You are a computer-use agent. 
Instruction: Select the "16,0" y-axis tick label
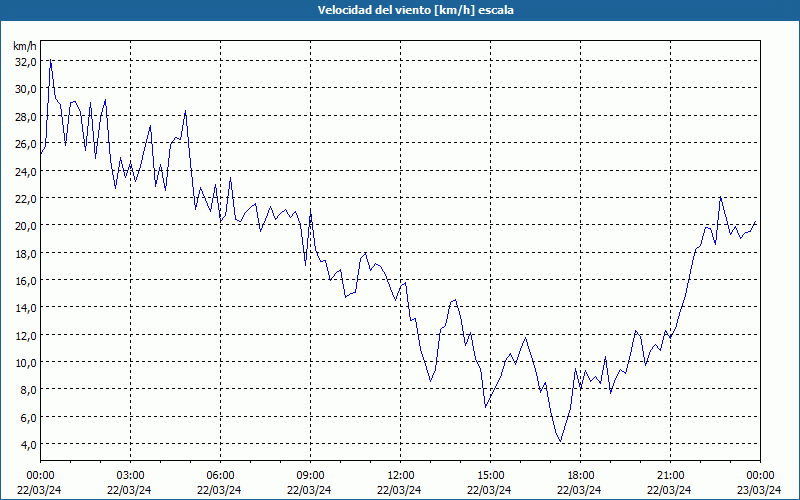point(26,280)
